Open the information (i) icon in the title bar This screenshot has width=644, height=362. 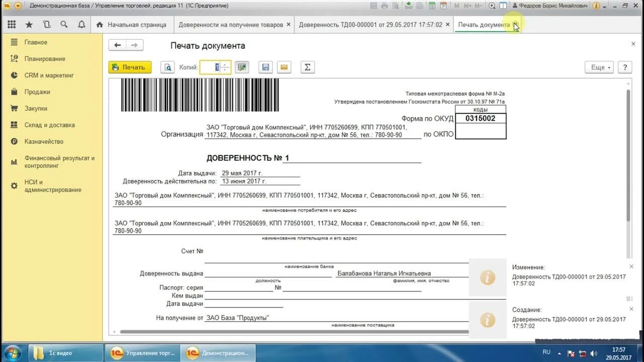pos(596,6)
